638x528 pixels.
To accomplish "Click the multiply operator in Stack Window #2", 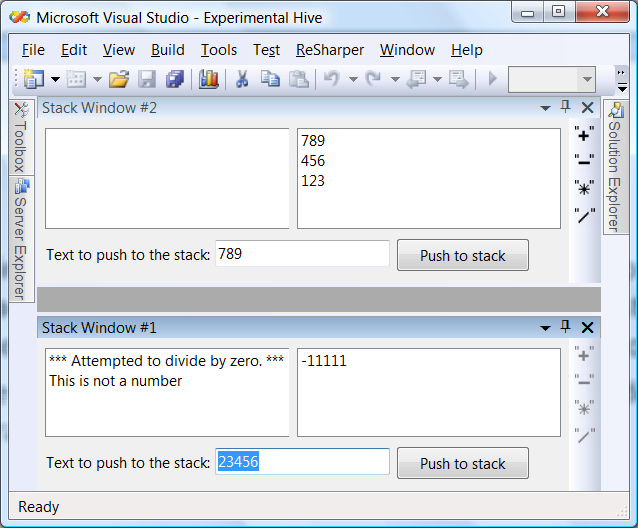I will pos(584,188).
